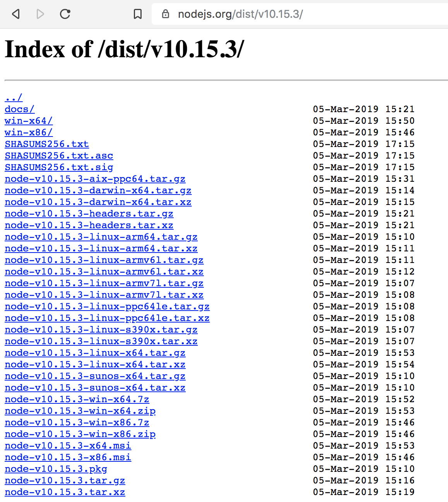
Task: Click the 15:52 timestamp of win-x64.7z
Action: point(400,399)
